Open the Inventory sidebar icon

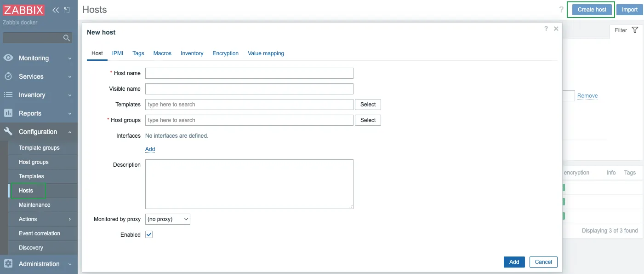pos(8,95)
